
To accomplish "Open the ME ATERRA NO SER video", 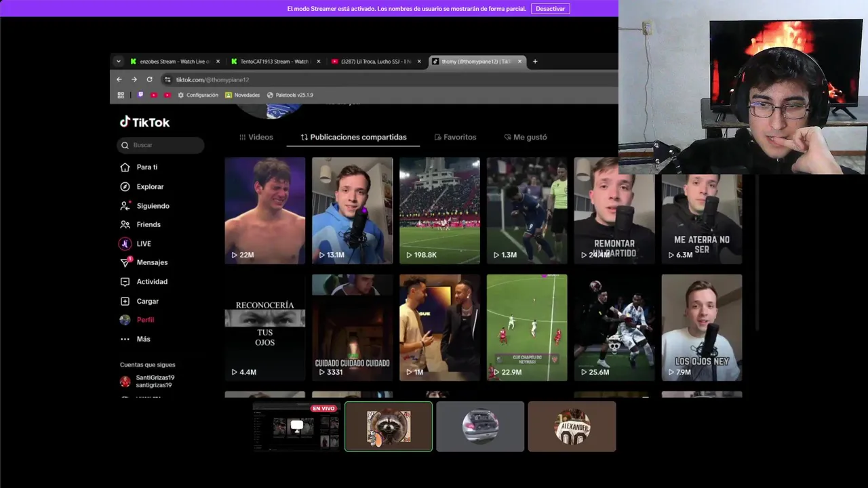I will pos(702,219).
